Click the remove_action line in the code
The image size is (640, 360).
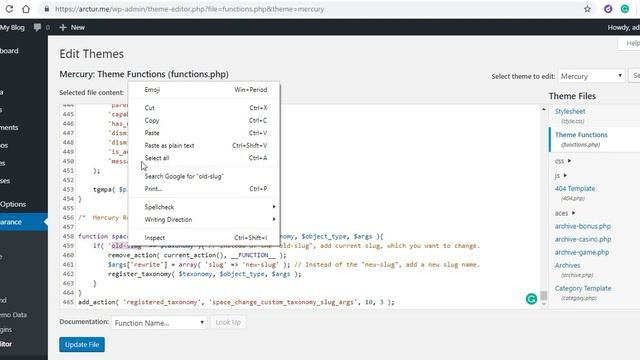tap(197, 255)
